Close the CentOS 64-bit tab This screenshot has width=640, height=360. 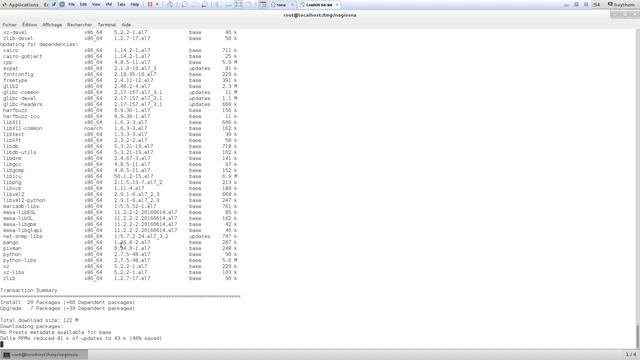tap(337, 5)
